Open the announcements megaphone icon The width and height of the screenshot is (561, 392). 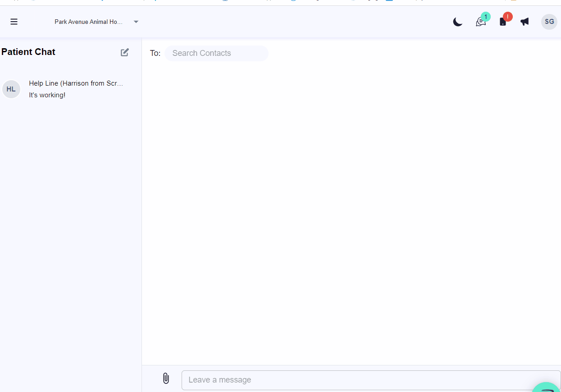click(525, 22)
